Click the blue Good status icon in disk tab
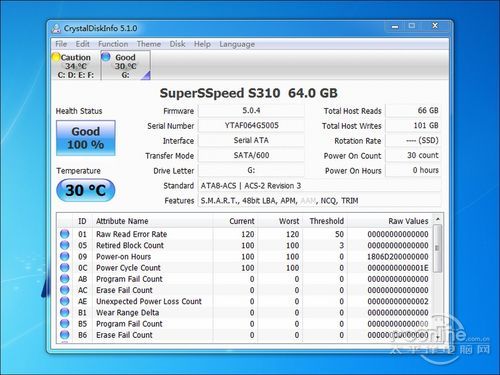The width and height of the screenshot is (500, 375). (106, 57)
